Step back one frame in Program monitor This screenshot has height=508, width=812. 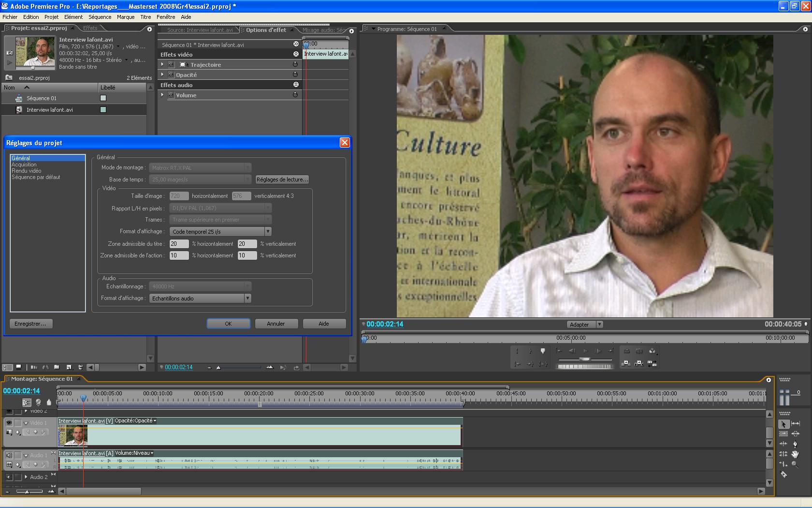572,351
